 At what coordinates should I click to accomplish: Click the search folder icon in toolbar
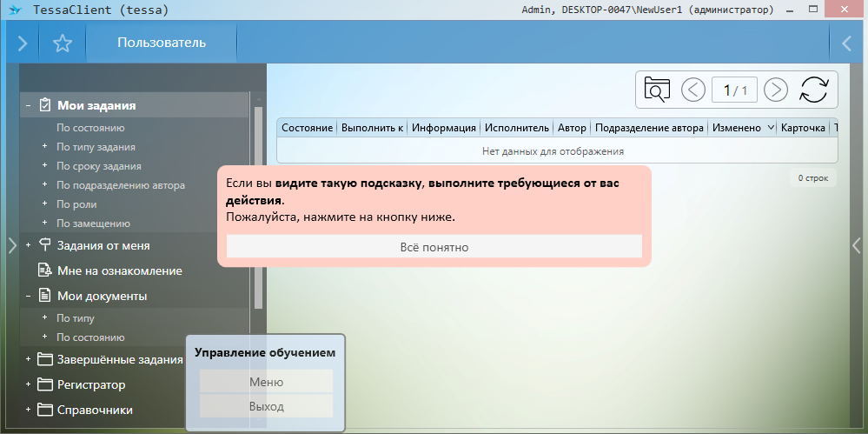click(x=658, y=89)
